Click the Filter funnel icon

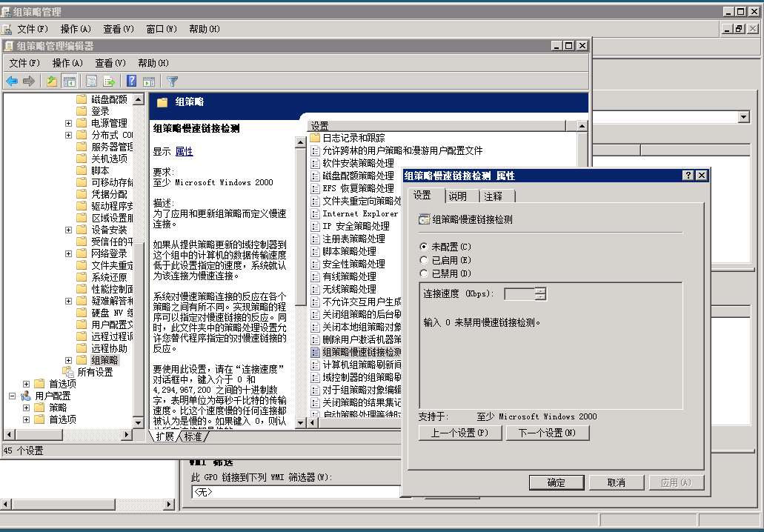[172, 81]
